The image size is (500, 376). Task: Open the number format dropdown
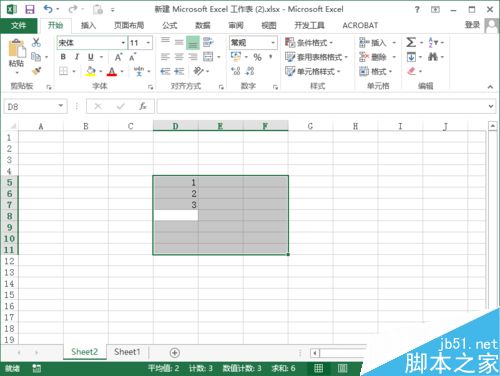click(273, 43)
